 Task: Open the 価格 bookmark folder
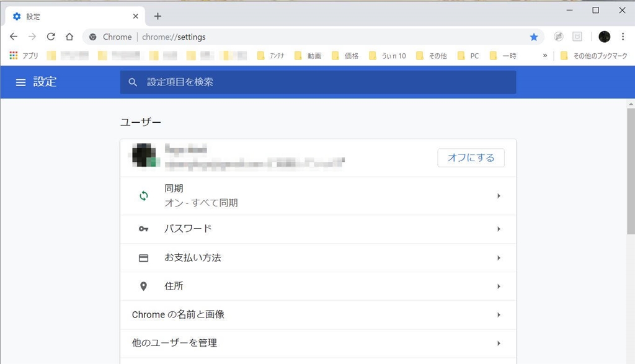(x=345, y=55)
